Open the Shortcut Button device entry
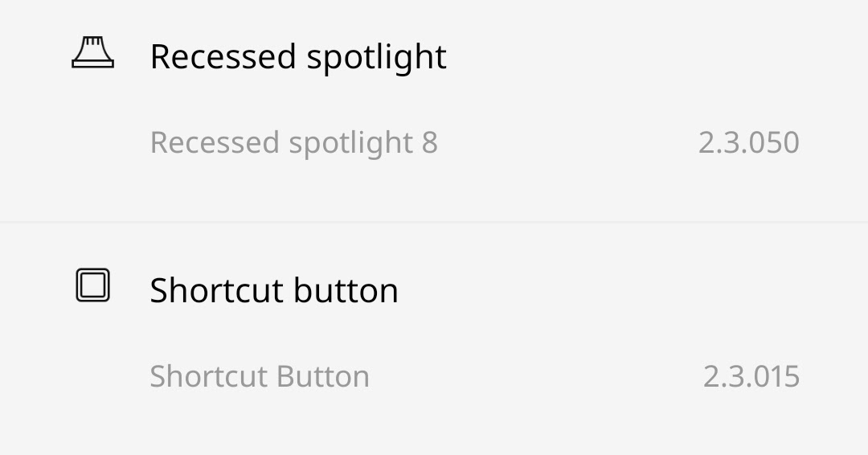This screenshot has height=455, width=868. tap(260, 376)
